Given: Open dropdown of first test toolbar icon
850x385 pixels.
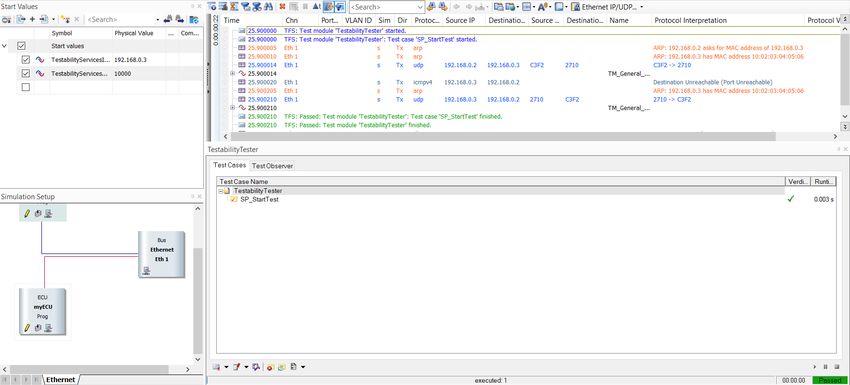Looking at the screenshot, I should tap(226, 367).
